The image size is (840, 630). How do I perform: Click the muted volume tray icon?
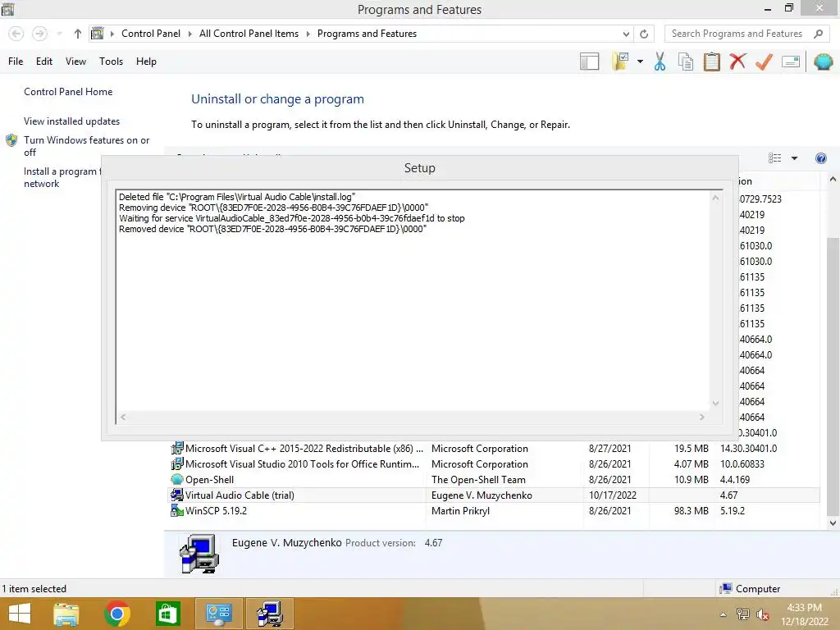(763, 615)
